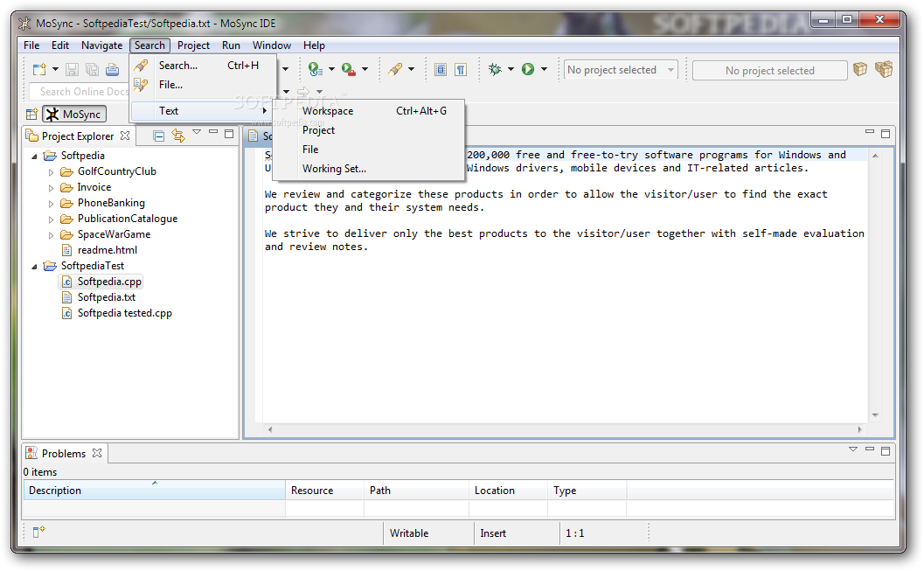Click the External Tools icon
The width and height of the screenshot is (924, 571).
click(x=349, y=70)
